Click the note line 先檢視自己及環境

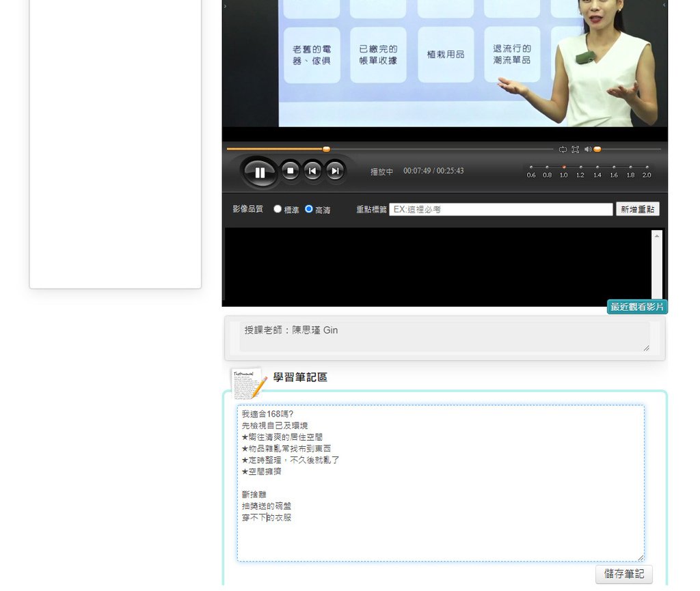pyautogui.click(x=275, y=426)
